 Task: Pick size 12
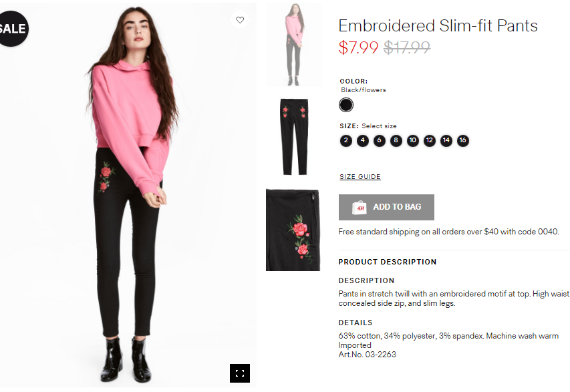[x=429, y=141]
